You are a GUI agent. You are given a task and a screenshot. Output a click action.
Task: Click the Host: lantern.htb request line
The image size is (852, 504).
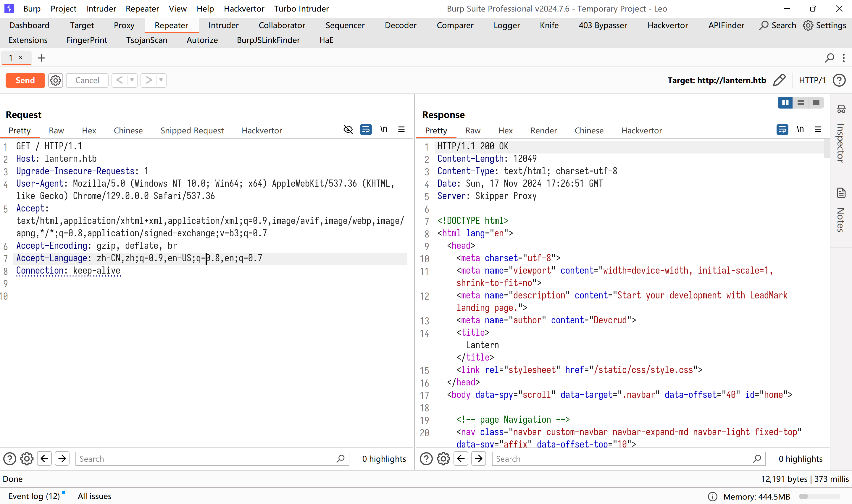click(x=57, y=159)
